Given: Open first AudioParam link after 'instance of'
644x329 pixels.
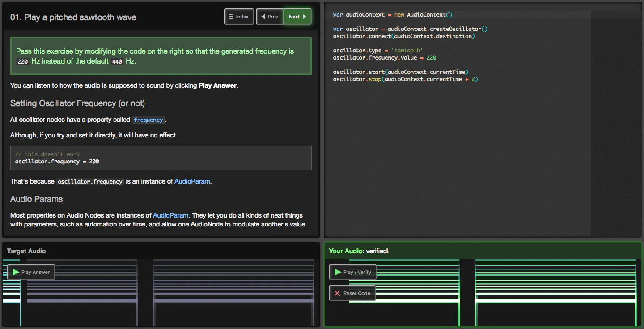Looking at the screenshot, I should (x=192, y=181).
